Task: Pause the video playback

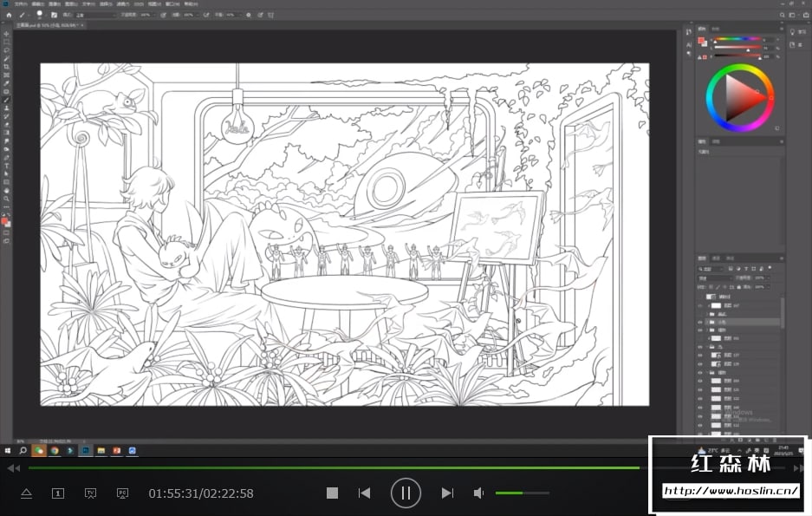Action: click(x=406, y=493)
